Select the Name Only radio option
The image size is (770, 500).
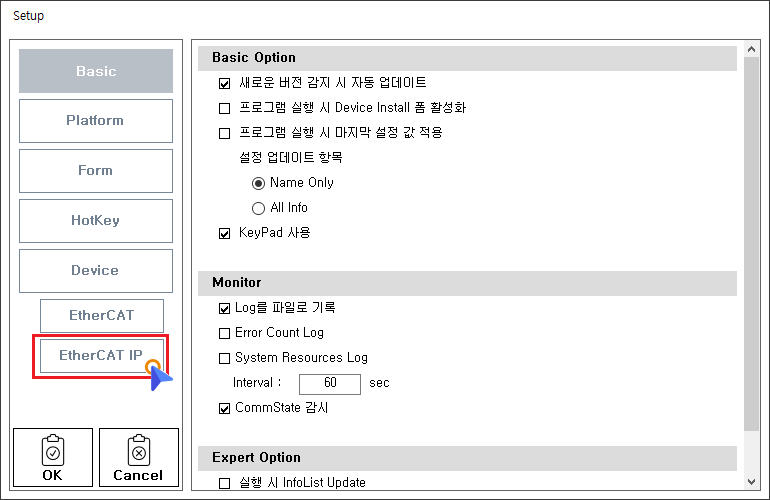pos(258,183)
